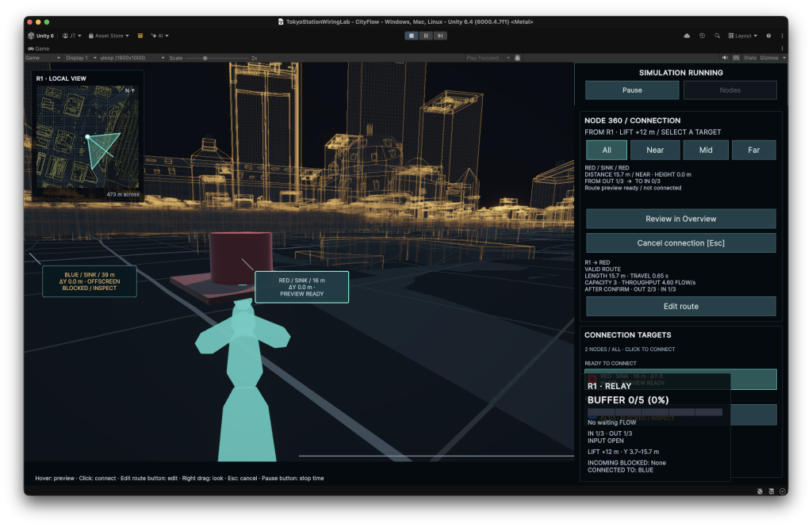Click the auto-refresh checkmark status icon

pyautogui.click(x=783, y=491)
